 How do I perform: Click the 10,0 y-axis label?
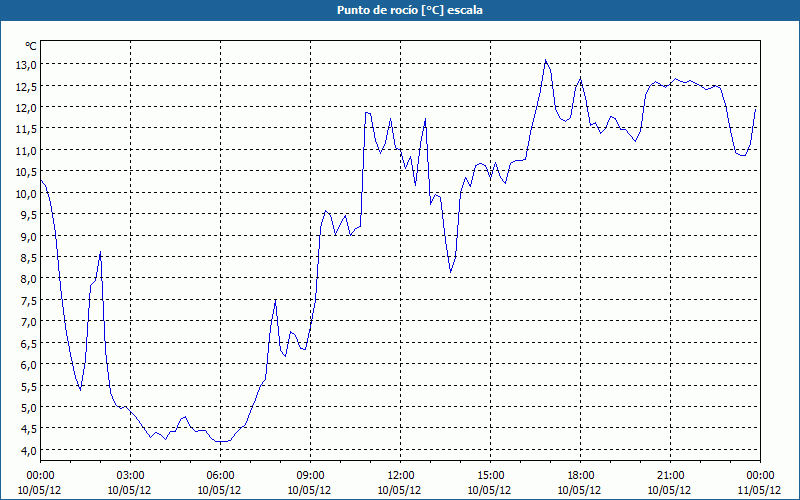tap(28, 193)
